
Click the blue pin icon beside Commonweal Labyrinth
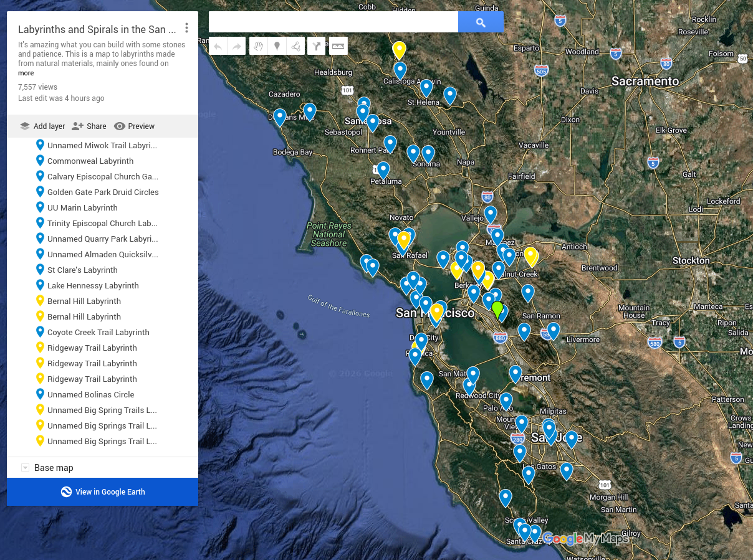(41, 160)
